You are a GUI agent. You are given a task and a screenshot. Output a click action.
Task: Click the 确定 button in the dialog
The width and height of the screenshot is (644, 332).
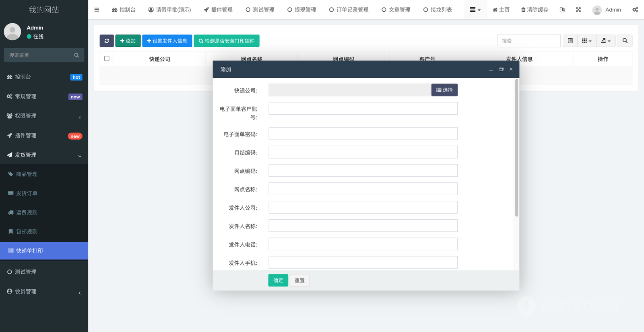click(x=278, y=280)
